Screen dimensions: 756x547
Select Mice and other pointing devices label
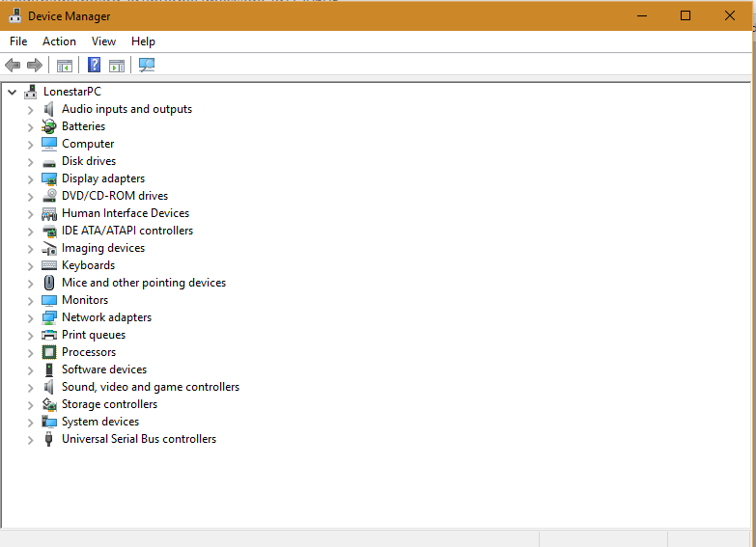pyautogui.click(x=144, y=283)
